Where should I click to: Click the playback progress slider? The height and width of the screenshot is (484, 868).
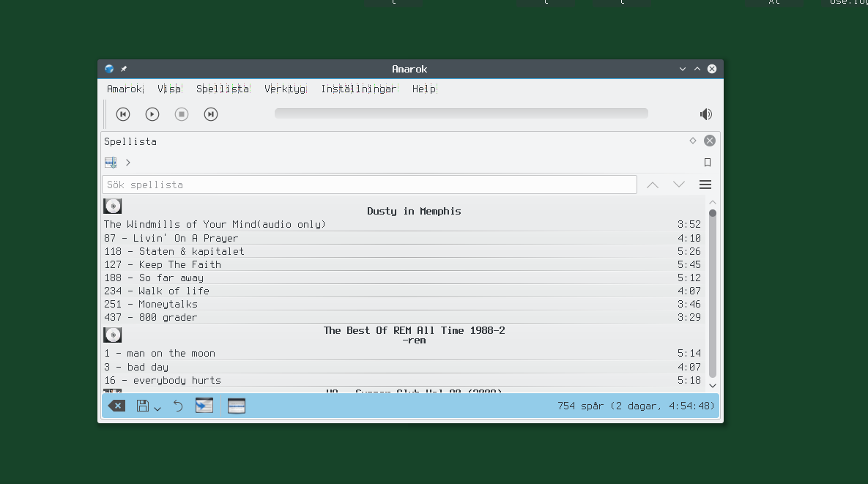pos(461,113)
